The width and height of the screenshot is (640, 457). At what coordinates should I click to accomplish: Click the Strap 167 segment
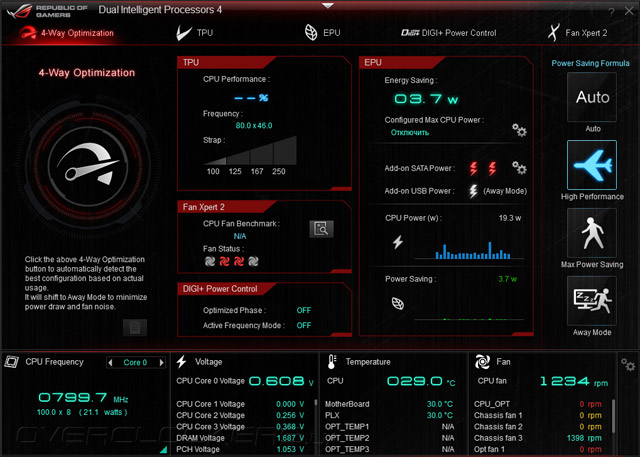(x=261, y=155)
